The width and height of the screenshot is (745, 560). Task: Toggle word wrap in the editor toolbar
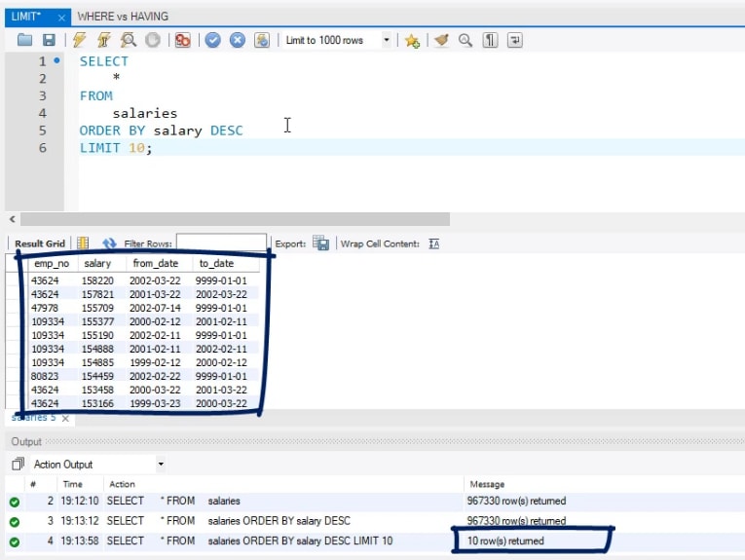tap(514, 40)
